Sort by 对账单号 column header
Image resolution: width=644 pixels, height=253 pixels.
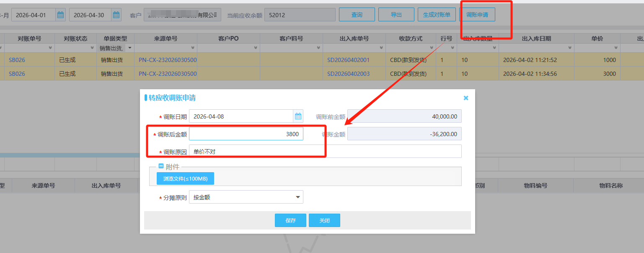coord(29,39)
